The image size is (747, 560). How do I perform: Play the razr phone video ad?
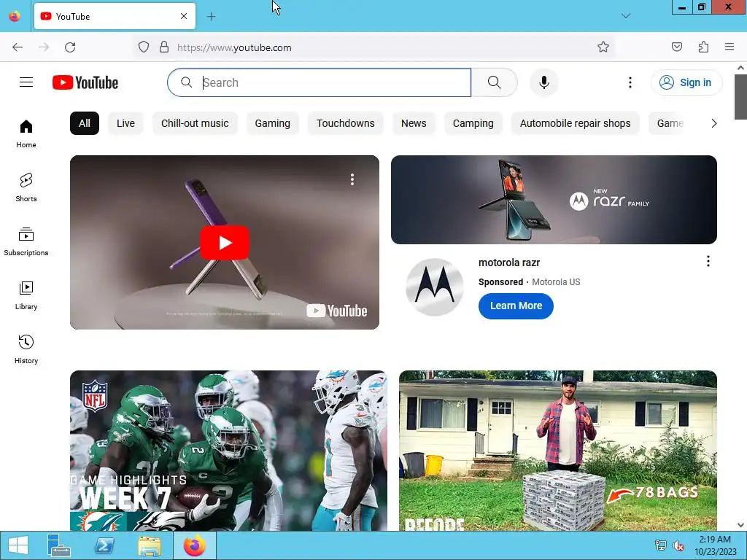click(225, 242)
